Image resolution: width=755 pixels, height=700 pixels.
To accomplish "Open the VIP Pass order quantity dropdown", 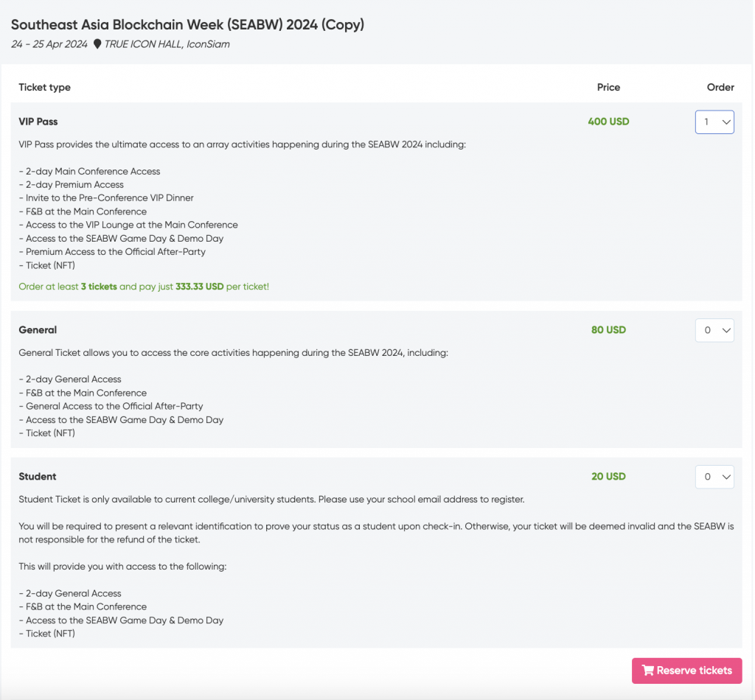I will click(x=714, y=122).
